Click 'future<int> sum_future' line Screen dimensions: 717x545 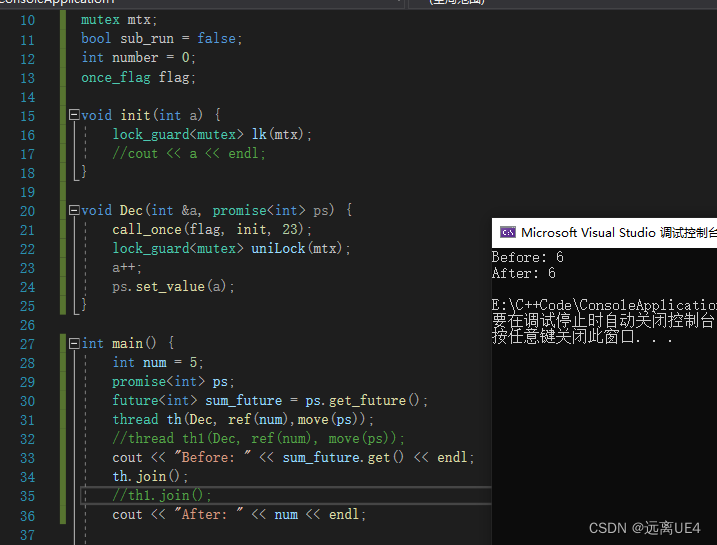[x=270, y=401]
